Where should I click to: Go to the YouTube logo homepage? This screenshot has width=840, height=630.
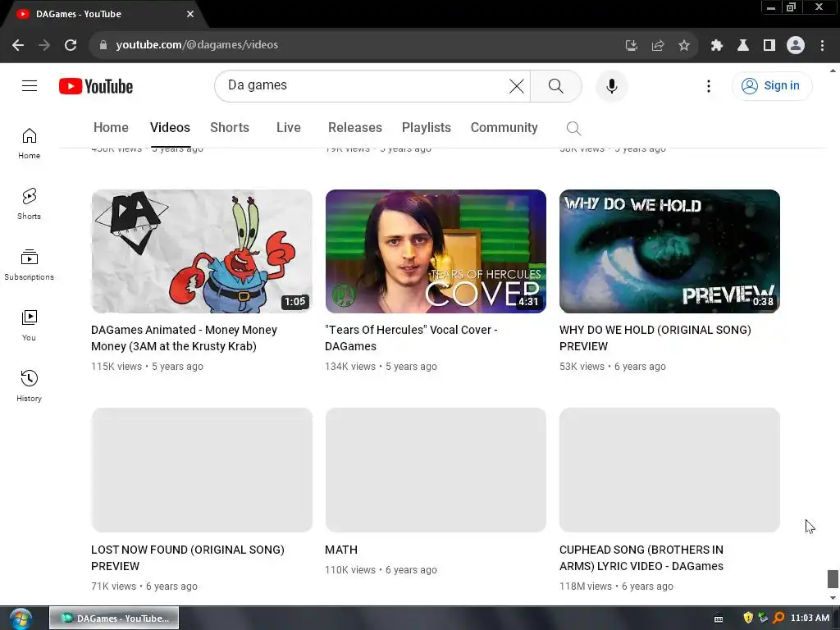[96, 86]
